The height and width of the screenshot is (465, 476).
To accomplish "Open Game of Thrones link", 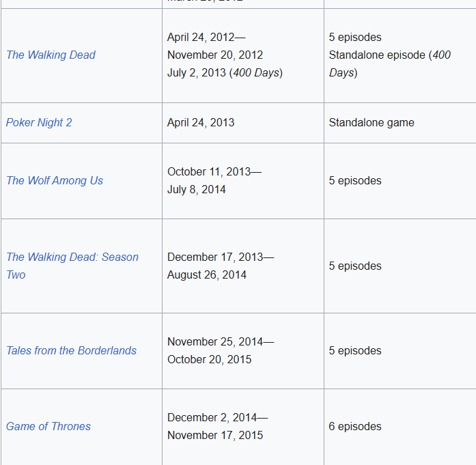I will click(x=48, y=426).
